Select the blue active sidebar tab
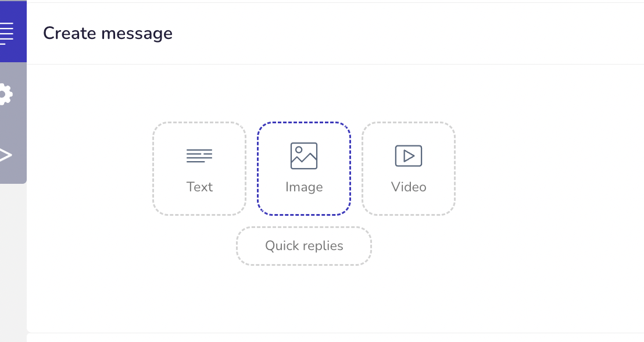Image resolution: width=644 pixels, height=342 pixels. pyautogui.click(x=13, y=31)
